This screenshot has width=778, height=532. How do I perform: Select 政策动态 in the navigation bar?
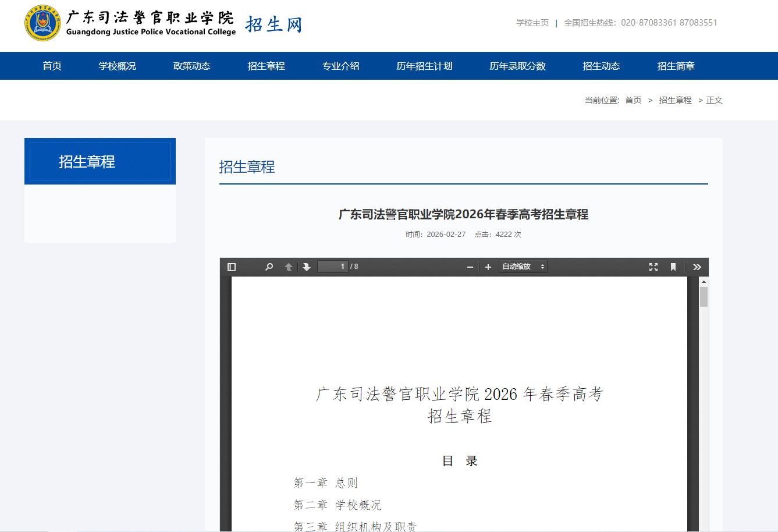(x=192, y=66)
